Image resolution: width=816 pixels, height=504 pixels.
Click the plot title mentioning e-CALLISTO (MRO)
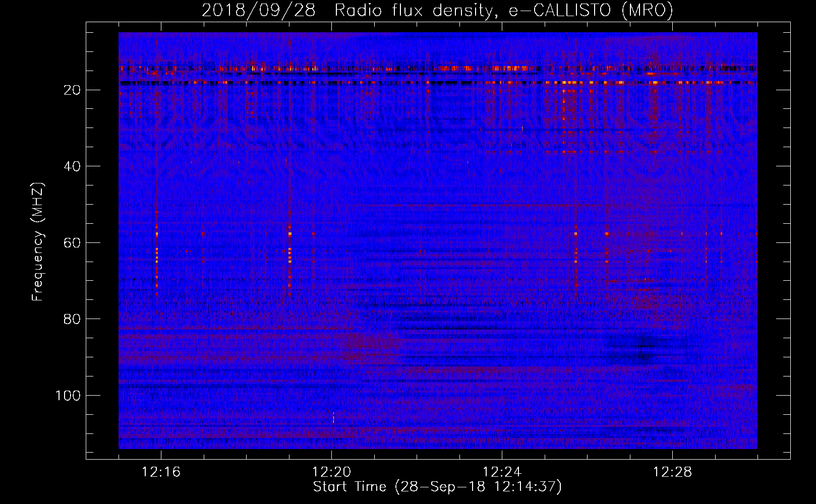pyautogui.click(x=437, y=10)
